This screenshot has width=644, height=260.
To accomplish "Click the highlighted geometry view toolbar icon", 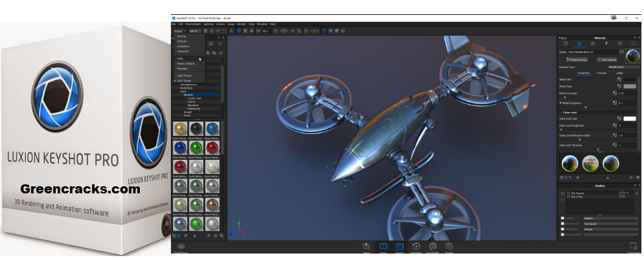I will pos(324,31).
